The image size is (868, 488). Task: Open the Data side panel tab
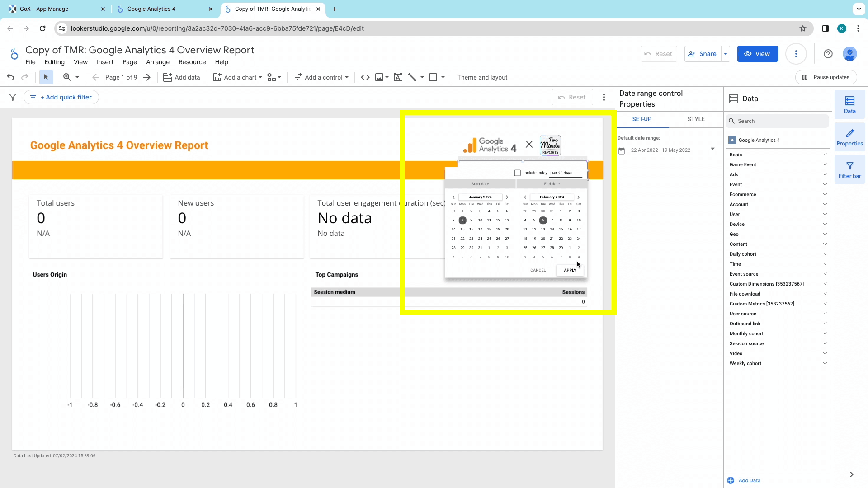850,104
